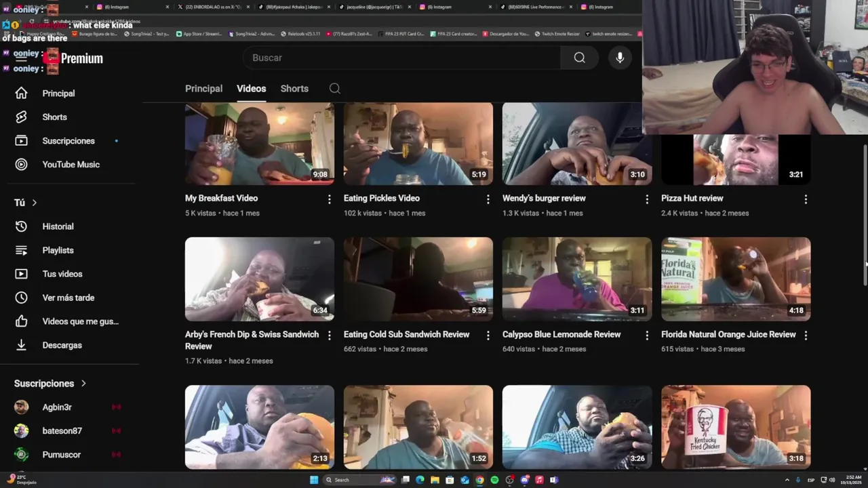The width and height of the screenshot is (868, 488).
Task: Play the Florida Natural Orange Juice thumbnail
Action: click(736, 279)
